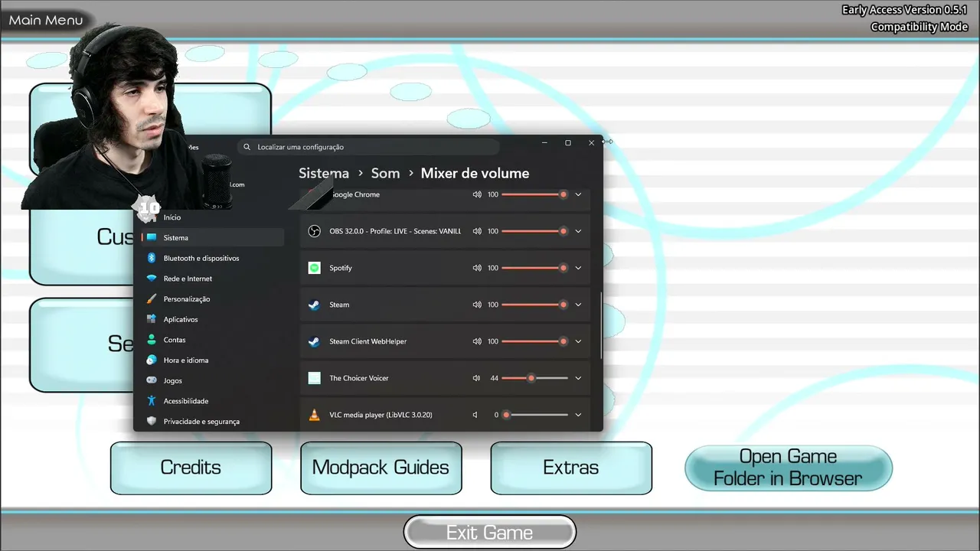The image size is (980, 551).
Task: Click the VLC cone icon in the mixer
Action: [x=314, y=415]
